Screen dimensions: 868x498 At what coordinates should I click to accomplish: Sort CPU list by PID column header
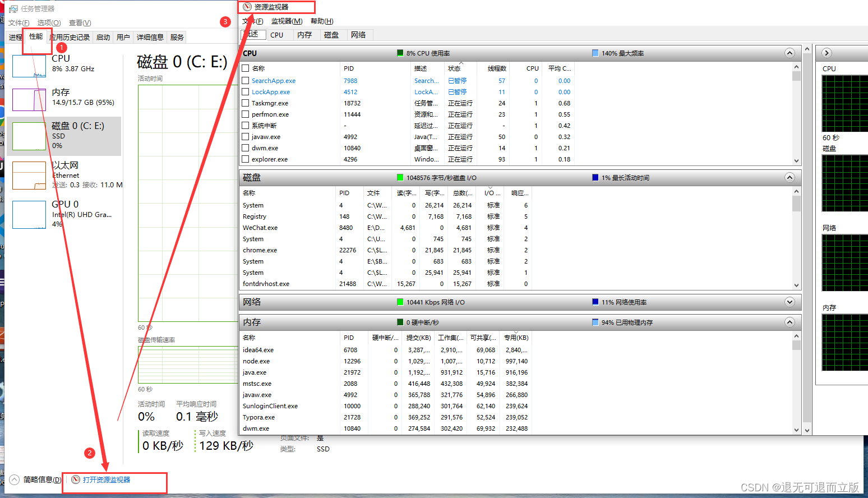point(375,68)
